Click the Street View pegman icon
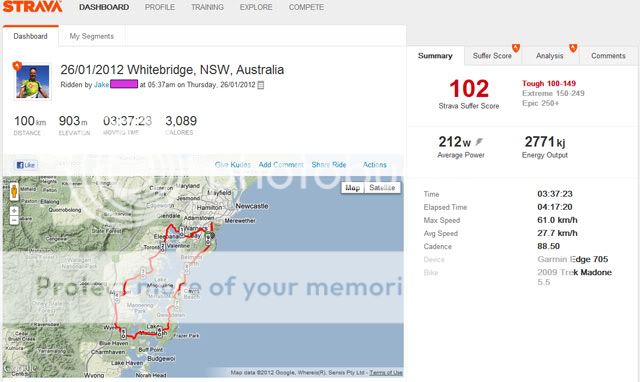 (14, 191)
